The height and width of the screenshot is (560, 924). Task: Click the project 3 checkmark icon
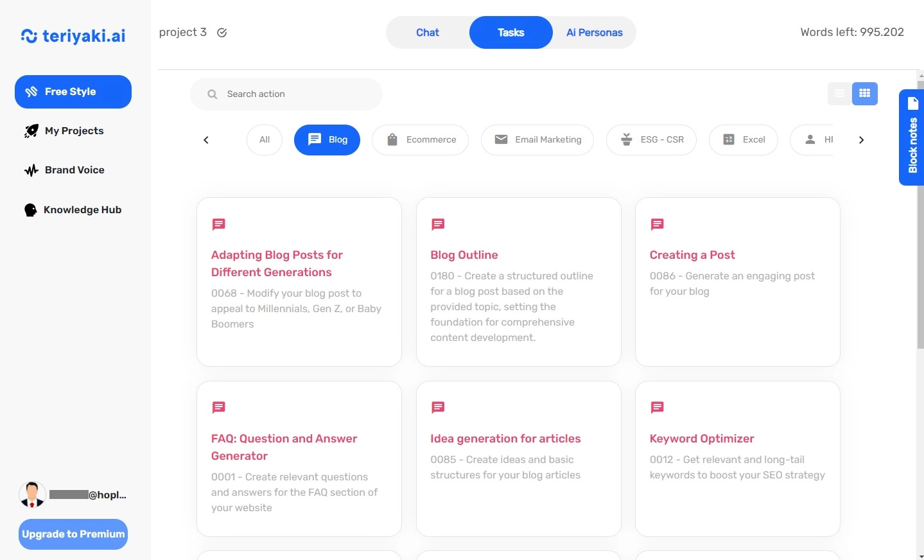tap(222, 33)
